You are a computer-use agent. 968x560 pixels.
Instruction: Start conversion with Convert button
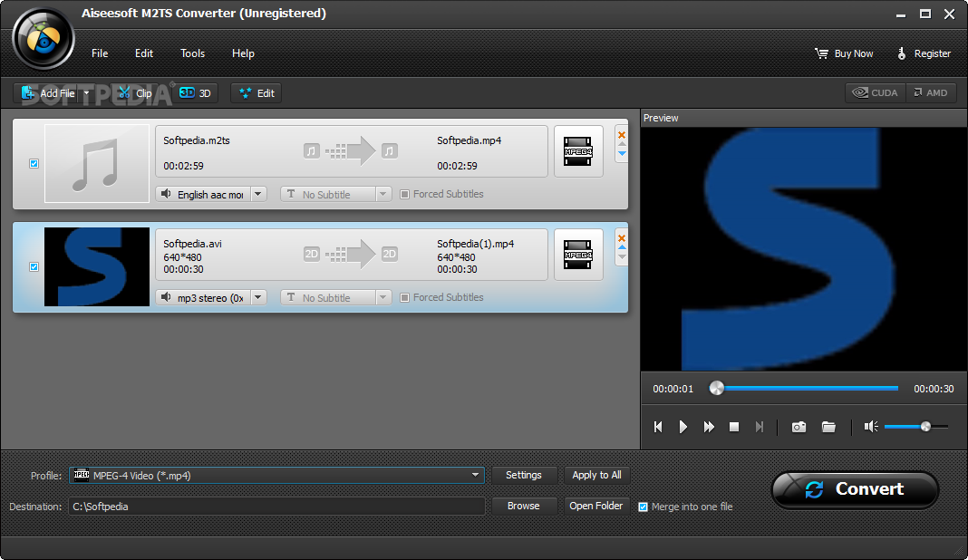855,489
